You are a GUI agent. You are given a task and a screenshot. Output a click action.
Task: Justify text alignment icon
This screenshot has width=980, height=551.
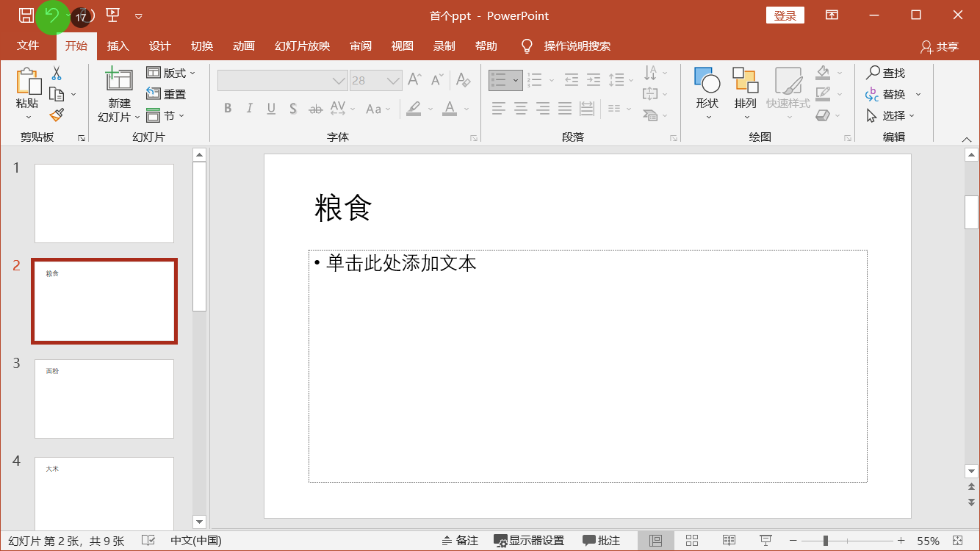[565, 109]
